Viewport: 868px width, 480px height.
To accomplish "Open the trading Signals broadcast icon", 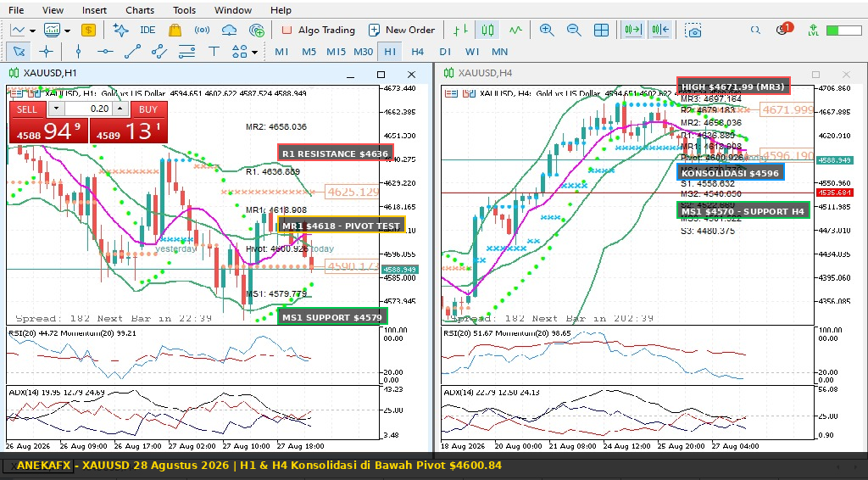I will tap(202, 30).
